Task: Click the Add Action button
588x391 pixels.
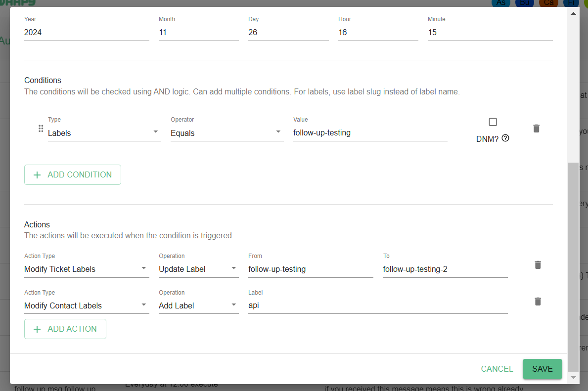Action: 65,329
